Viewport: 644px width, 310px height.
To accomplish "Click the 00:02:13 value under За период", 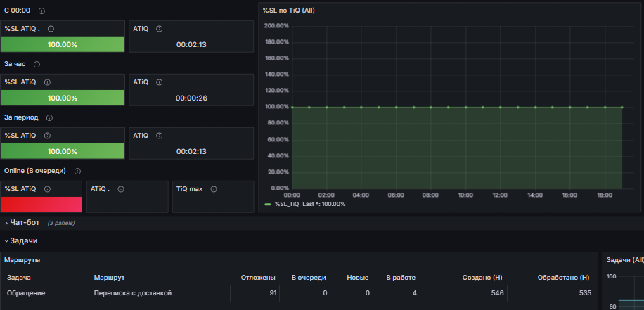I will point(191,152).
